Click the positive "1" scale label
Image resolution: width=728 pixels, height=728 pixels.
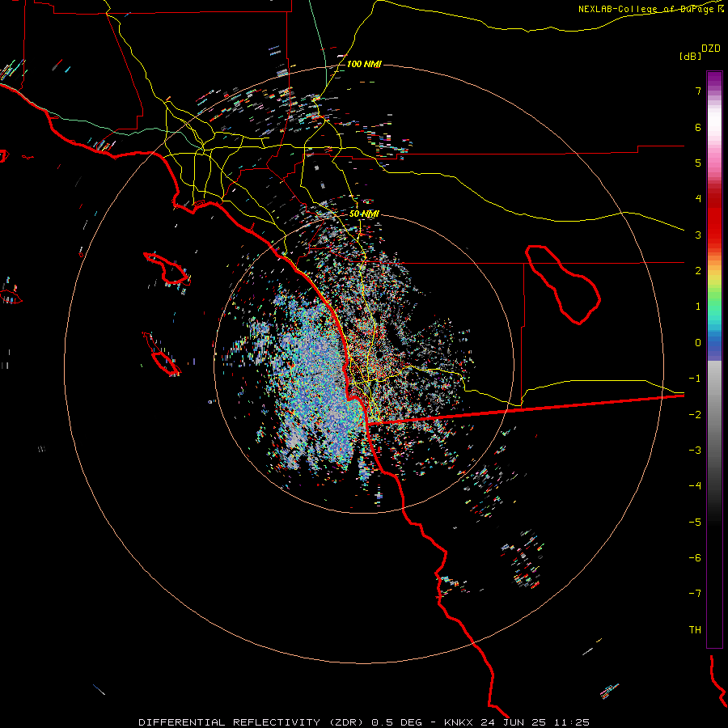(698, 307)
